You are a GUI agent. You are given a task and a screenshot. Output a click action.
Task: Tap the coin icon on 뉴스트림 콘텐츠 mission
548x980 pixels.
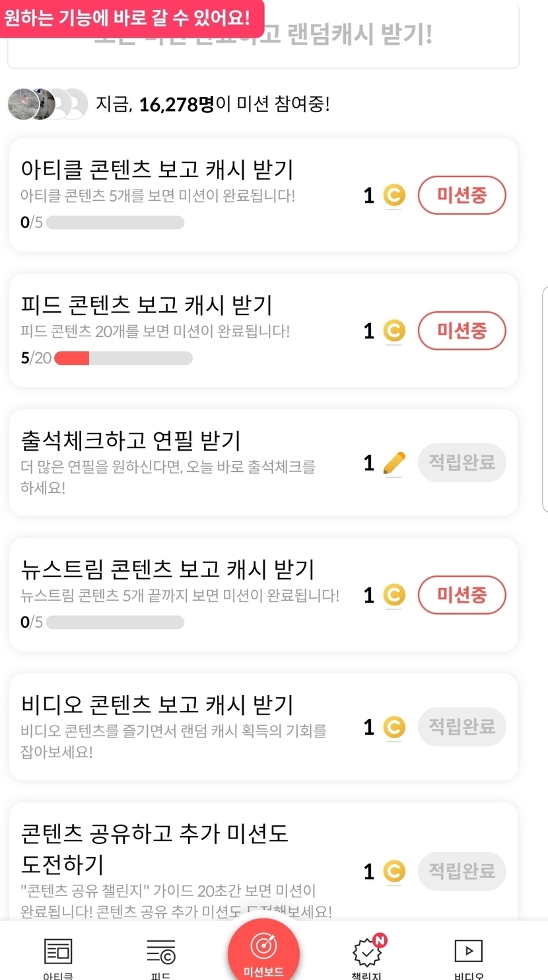tap(394, 595)
